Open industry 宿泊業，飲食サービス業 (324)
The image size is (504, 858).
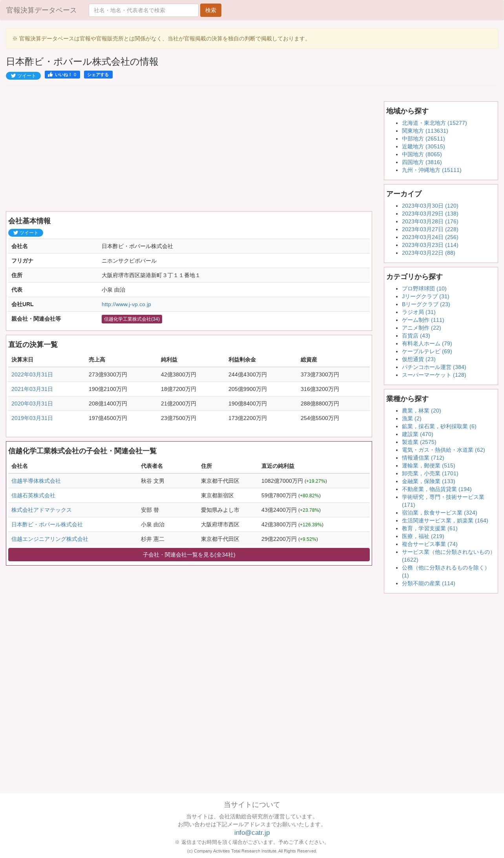[x=439, y=513]
